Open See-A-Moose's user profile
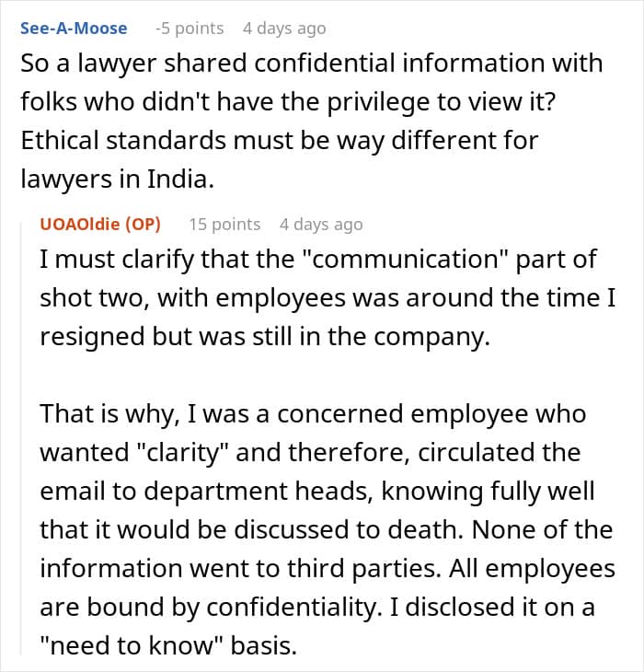The image size is (644, 672). pyautogui.click(x=74, y=29)
